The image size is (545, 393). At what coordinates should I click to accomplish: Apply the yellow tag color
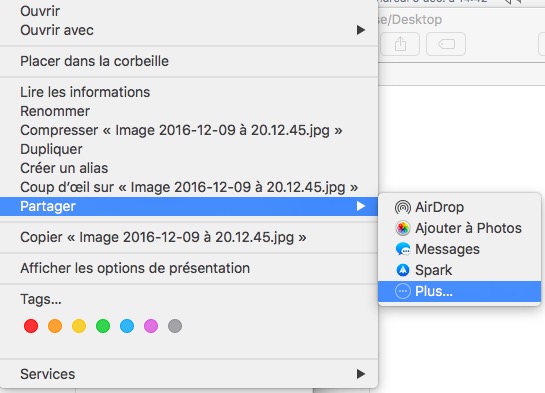[79, 326]
